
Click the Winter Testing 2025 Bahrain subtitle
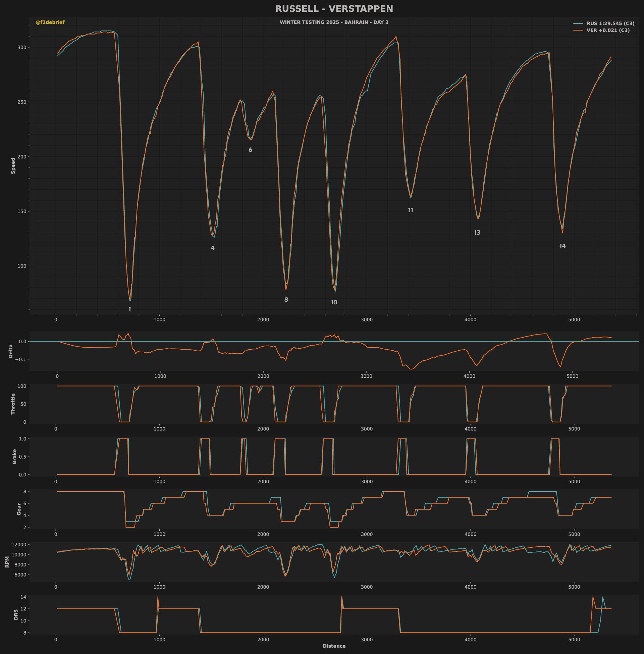point(334,22)
